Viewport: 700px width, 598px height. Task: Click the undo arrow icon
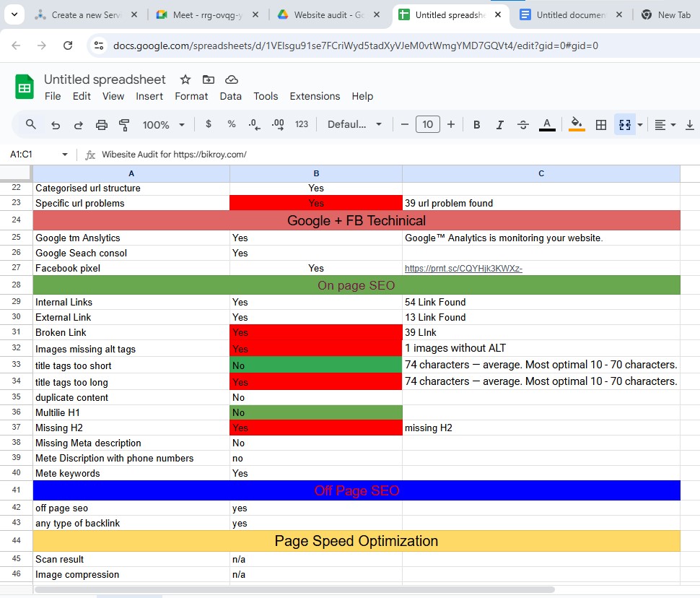(56, 125)
